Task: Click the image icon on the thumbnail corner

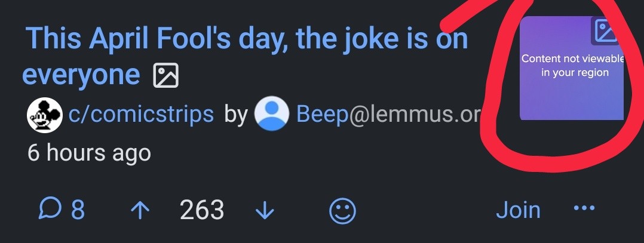Action: point(606,30)
